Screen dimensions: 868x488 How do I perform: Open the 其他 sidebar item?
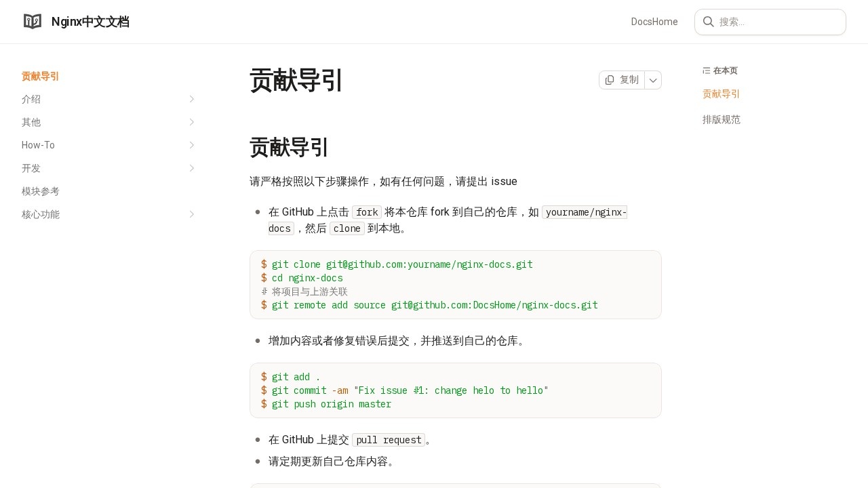tap(31, 122)
